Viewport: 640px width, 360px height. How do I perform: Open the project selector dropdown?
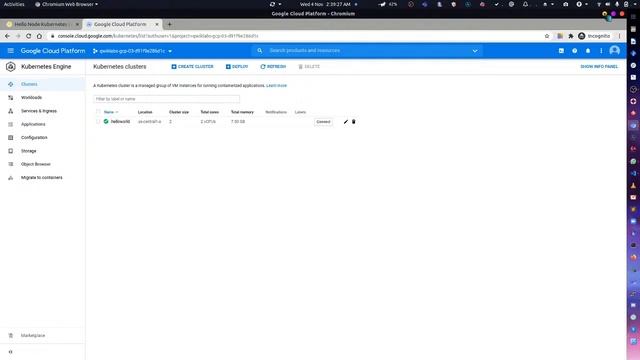click(132, 51)
